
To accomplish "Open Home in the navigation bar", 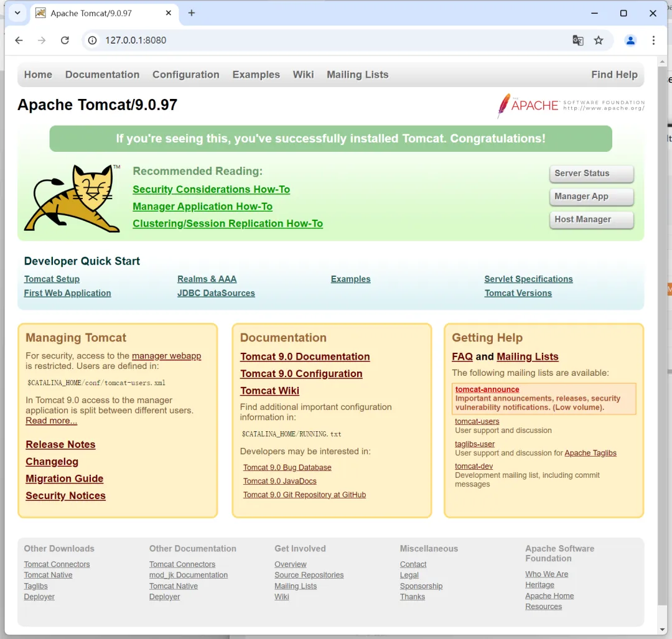I will tap(38, 75).
